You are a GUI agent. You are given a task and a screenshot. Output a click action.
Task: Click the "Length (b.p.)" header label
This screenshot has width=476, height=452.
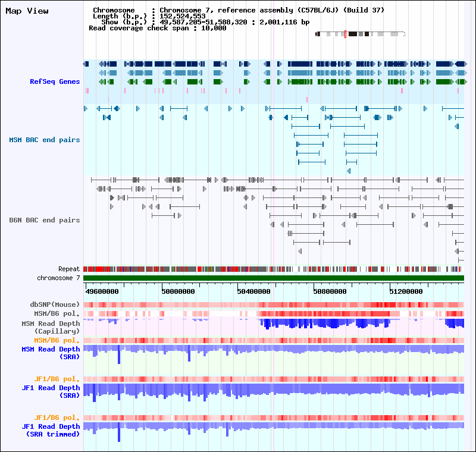[120, 16]
